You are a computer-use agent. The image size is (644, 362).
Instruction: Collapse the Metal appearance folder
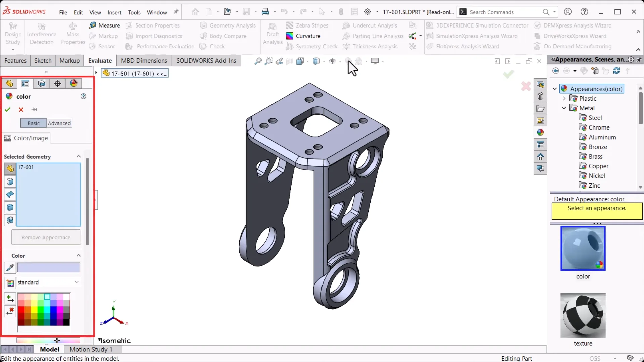coord(564,108)
